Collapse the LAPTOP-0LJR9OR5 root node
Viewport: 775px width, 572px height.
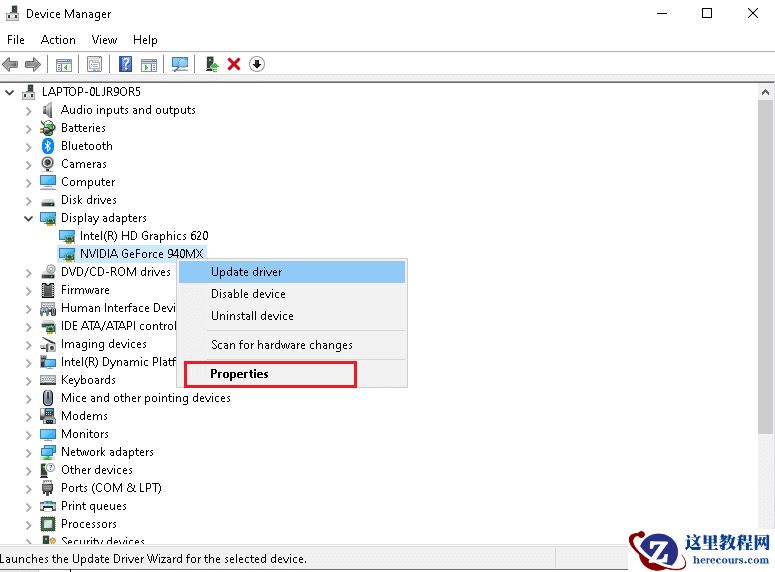point(9,92)
